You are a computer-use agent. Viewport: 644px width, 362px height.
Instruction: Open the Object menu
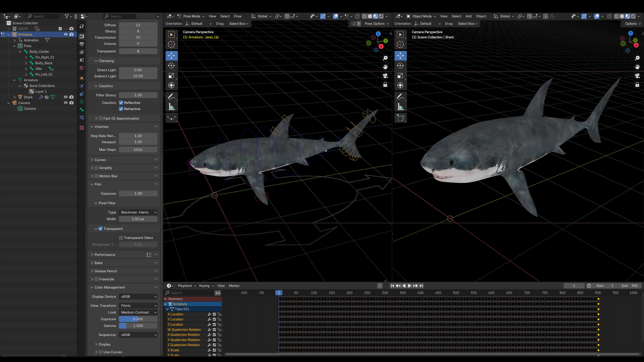[x=481, y=16]
